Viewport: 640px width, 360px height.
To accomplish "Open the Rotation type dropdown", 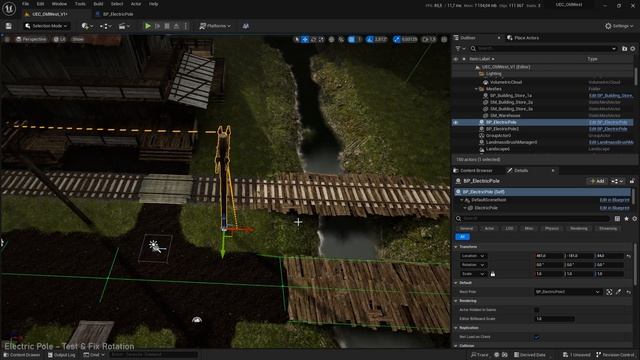I will pyautogui.click(x=473, y=265).
